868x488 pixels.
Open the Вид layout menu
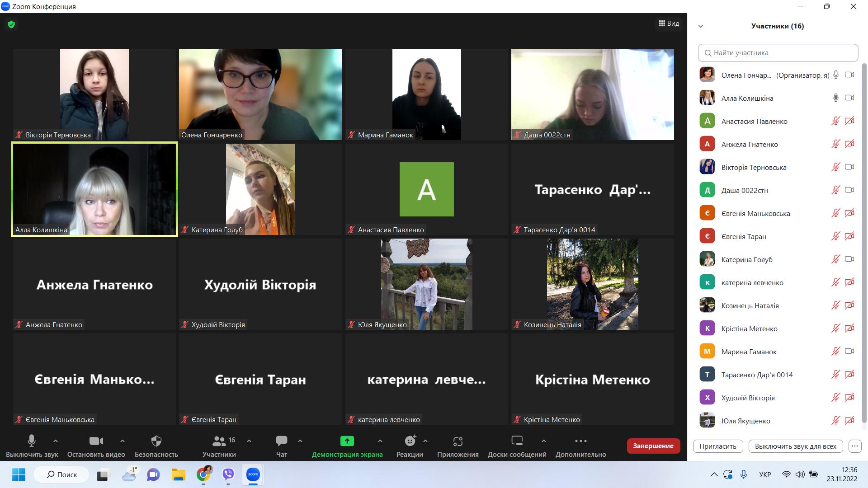point(669,23)
